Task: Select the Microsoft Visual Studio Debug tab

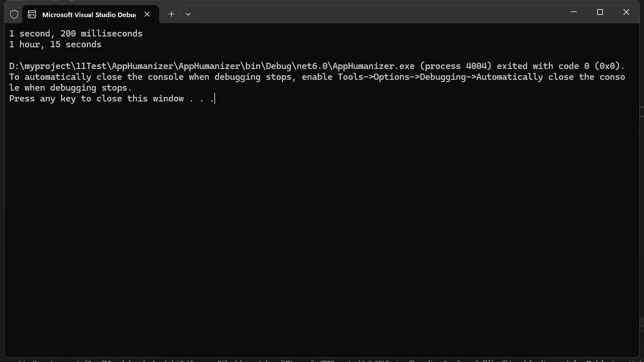Action: 88,14
